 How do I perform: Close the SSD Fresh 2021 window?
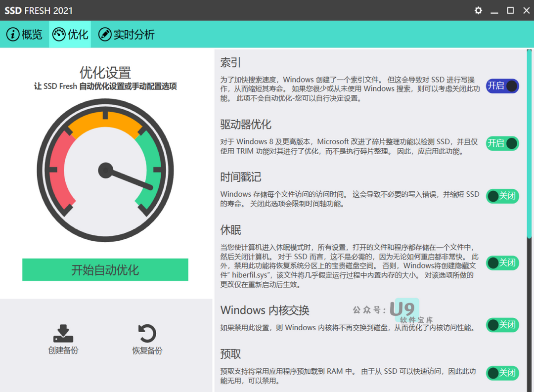click(x=527, y=10)
